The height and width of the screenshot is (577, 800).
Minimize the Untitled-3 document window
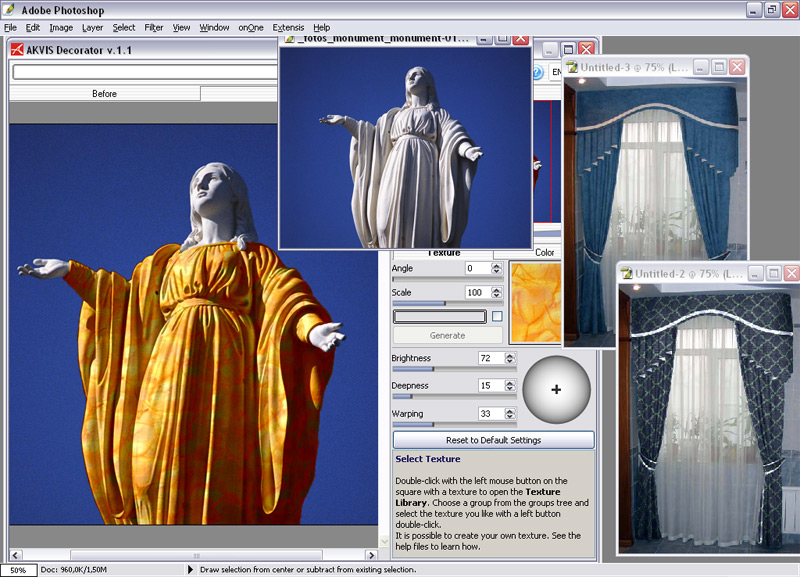pyautogui.click(x=701, y=67)
